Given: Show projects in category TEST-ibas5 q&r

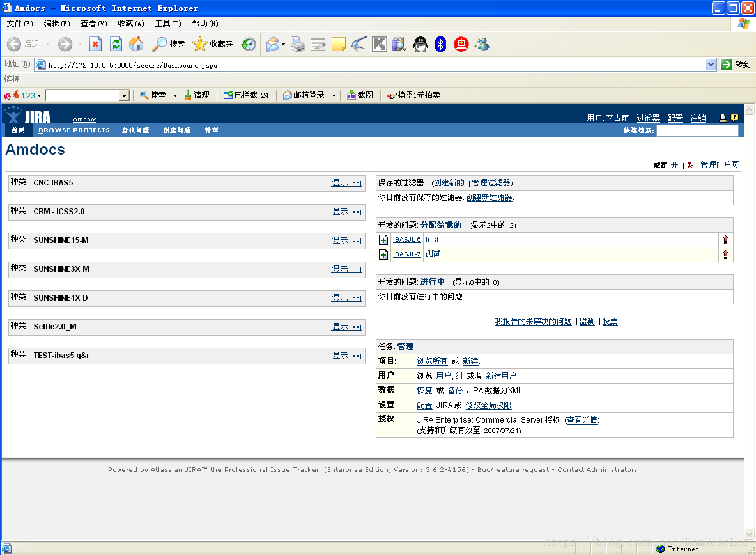Looking at the screenshot, I should [346, 356].
